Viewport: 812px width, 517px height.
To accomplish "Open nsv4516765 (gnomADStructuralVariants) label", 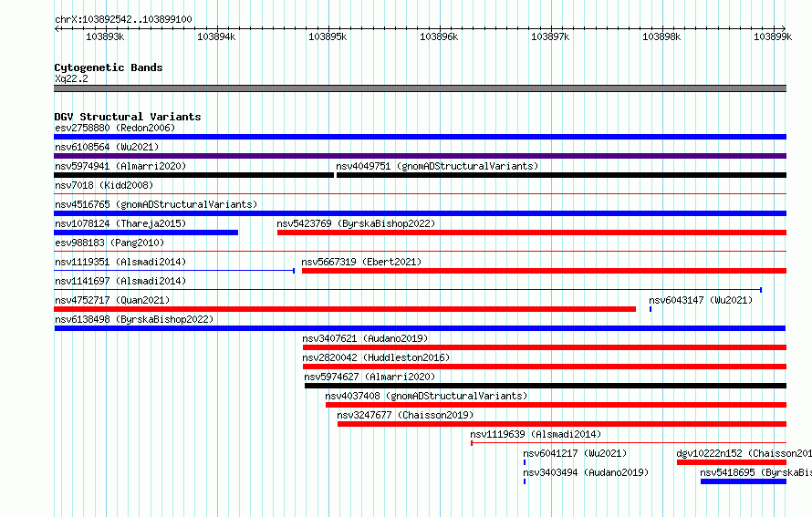I will [156, 204].
